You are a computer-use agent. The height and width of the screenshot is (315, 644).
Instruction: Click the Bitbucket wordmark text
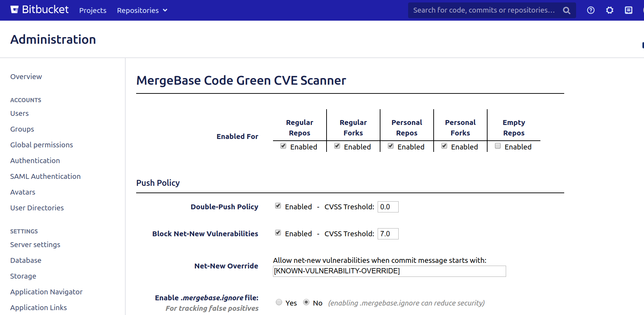click(x=45, y=10)
